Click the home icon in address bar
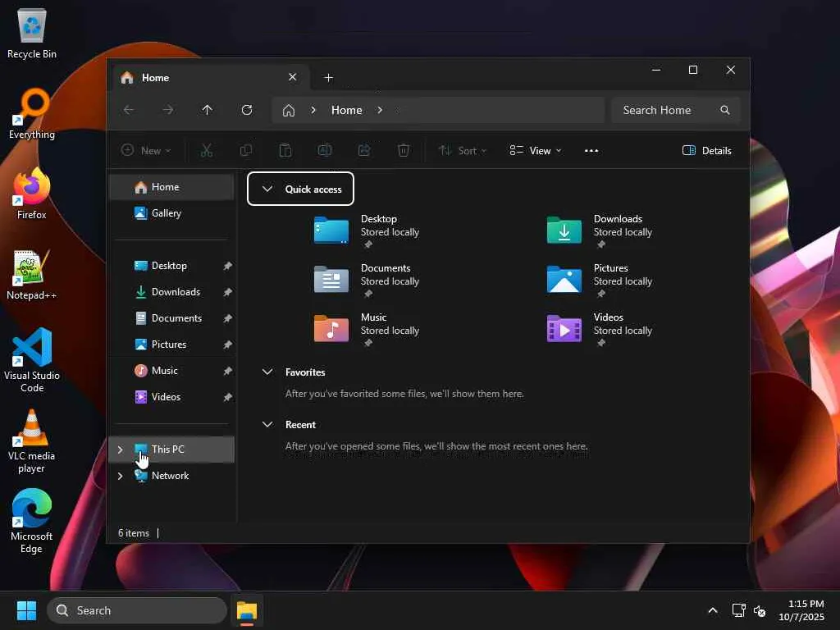840x630 pixels. (x=289, y=111)
